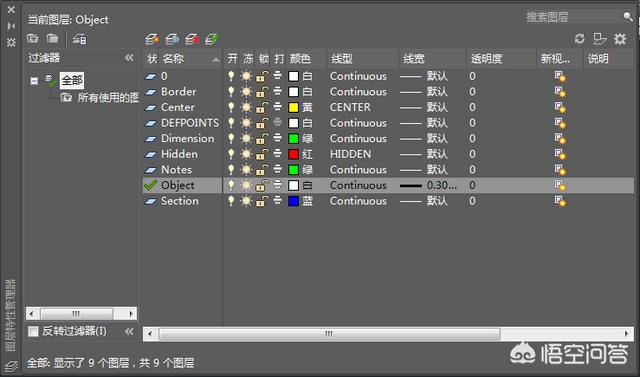Click the 线型 column header

point(342,59)
